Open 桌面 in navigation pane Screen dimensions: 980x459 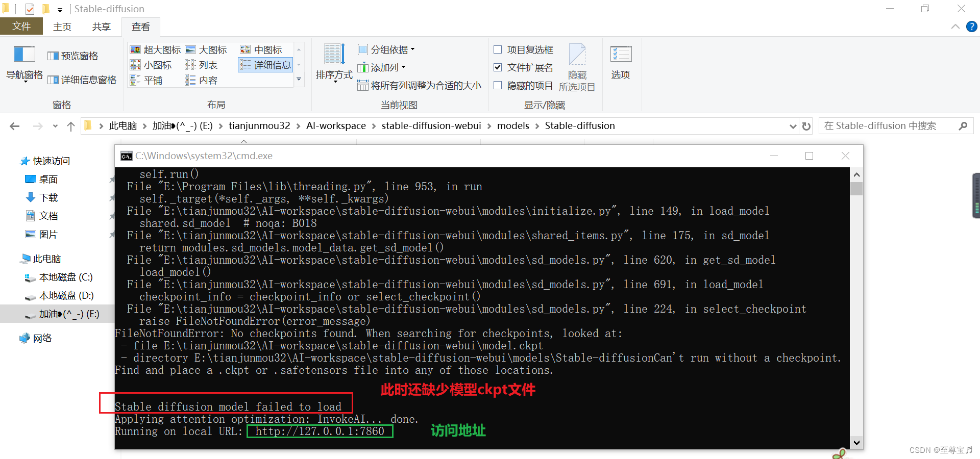(x=42, y=180)
